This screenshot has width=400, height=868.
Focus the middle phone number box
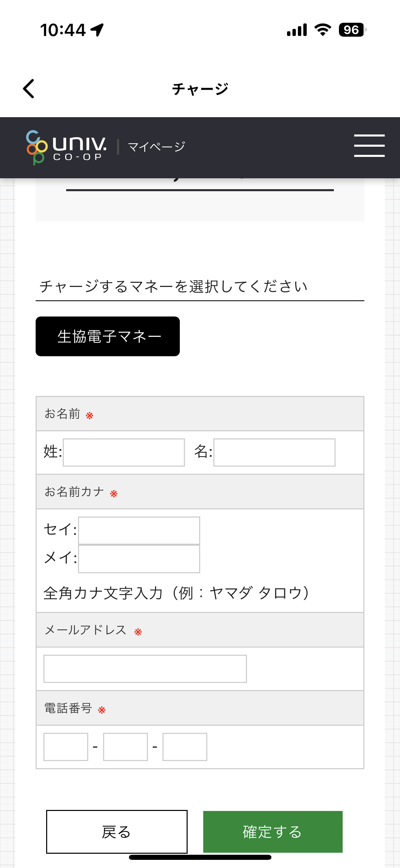126,747
